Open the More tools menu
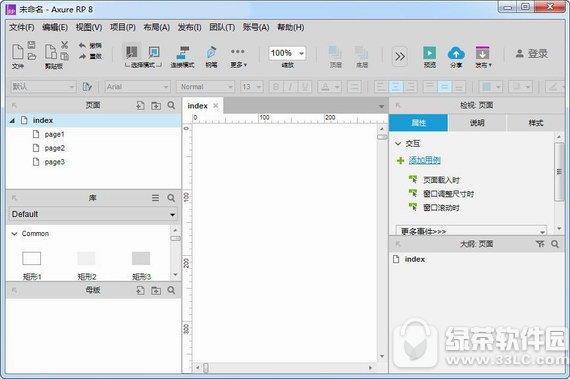Image resolution: width=570 pixels, height=379 pixels. tap(238, 56)
